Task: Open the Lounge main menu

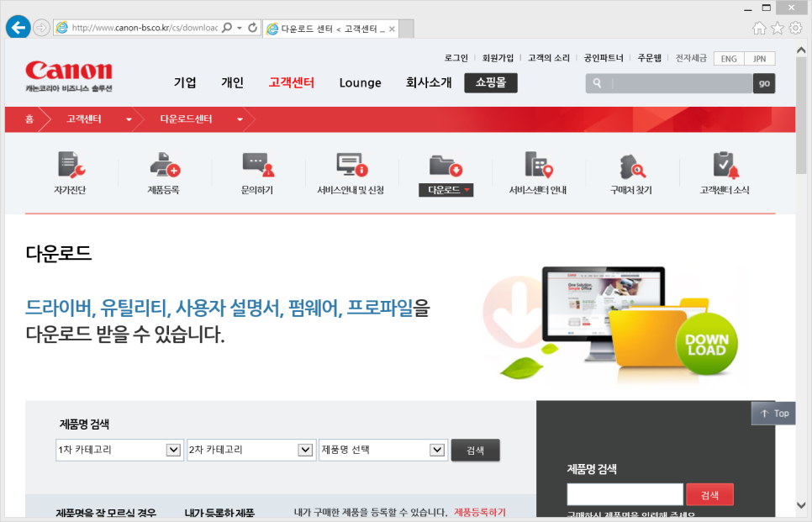Action: [361, 83]
